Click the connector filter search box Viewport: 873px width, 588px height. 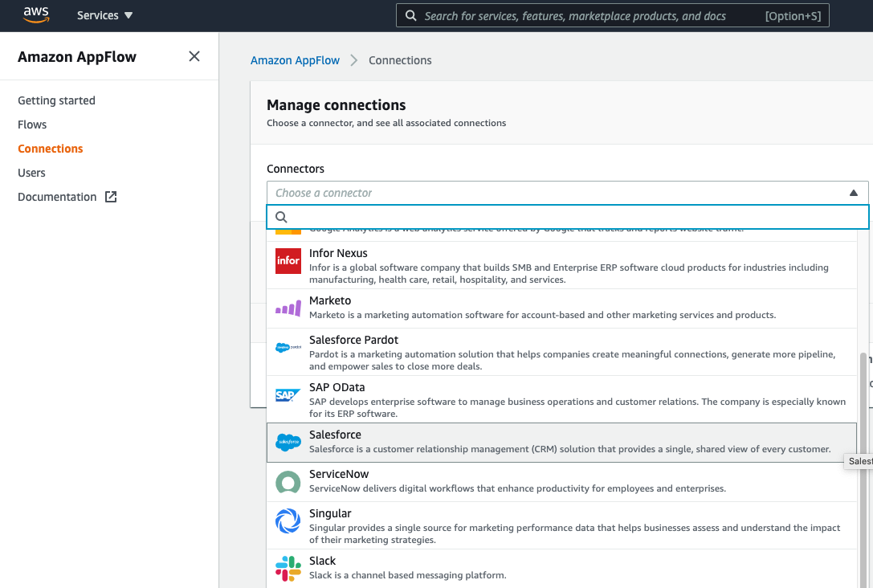(567, 217)
